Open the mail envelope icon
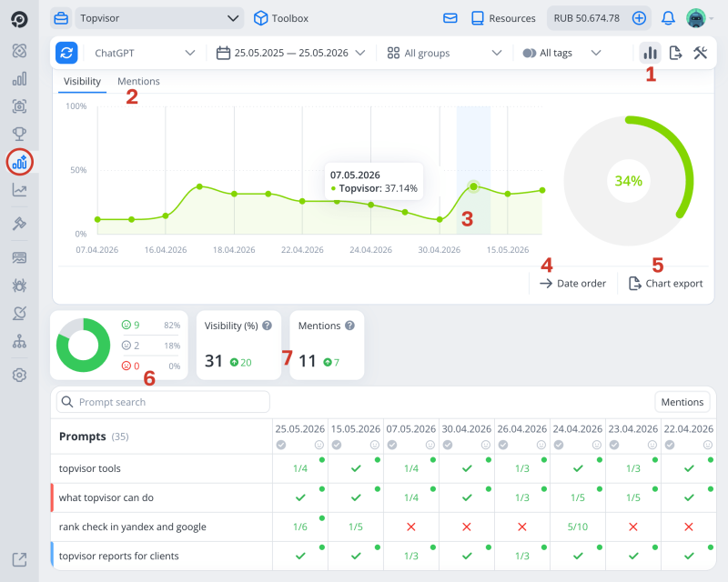 (450, 18)
